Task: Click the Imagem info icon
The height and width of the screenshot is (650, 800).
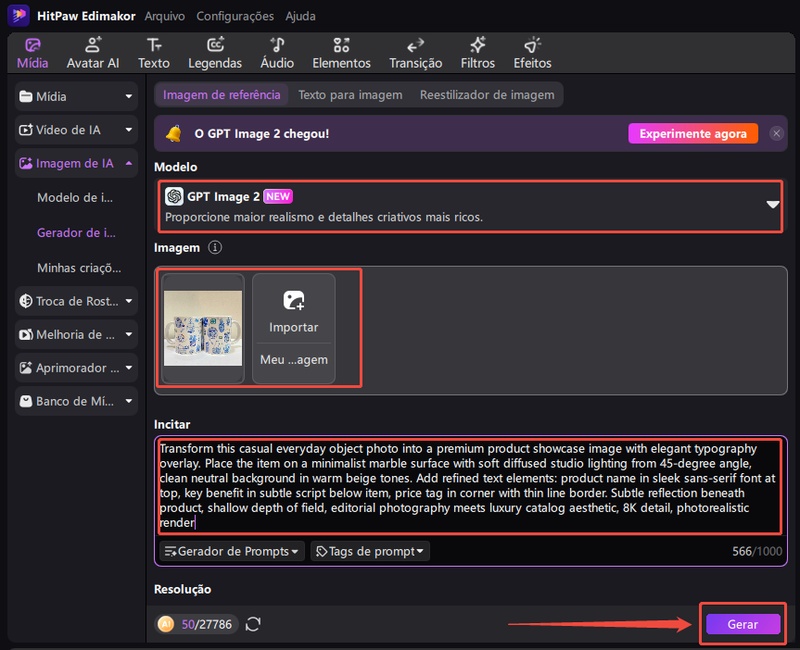Action: [x=215, y=247]
